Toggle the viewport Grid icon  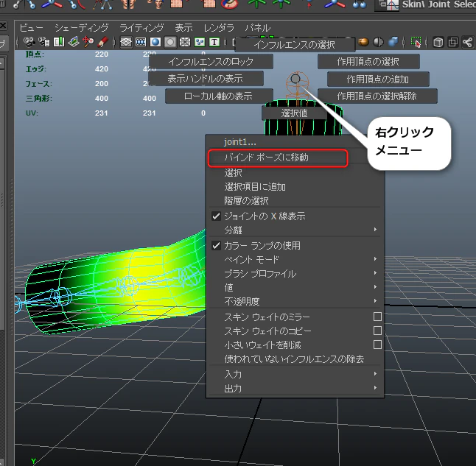126,42
